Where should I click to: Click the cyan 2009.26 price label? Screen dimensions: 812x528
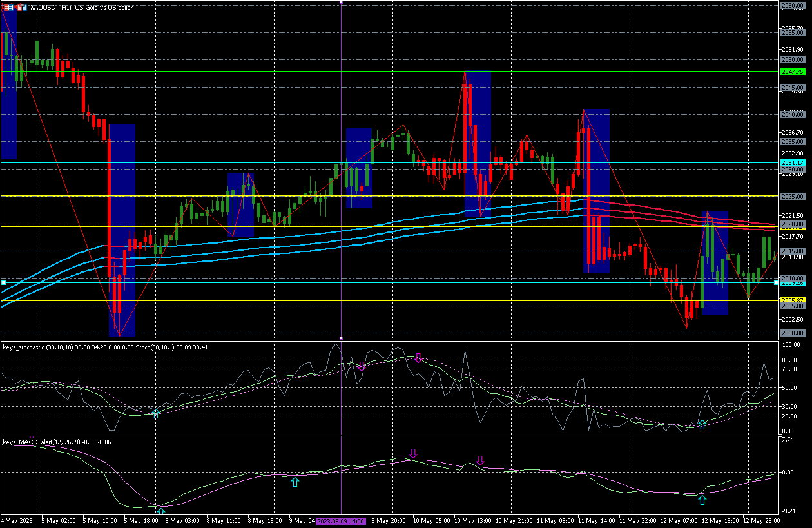(x=792, y=283)
